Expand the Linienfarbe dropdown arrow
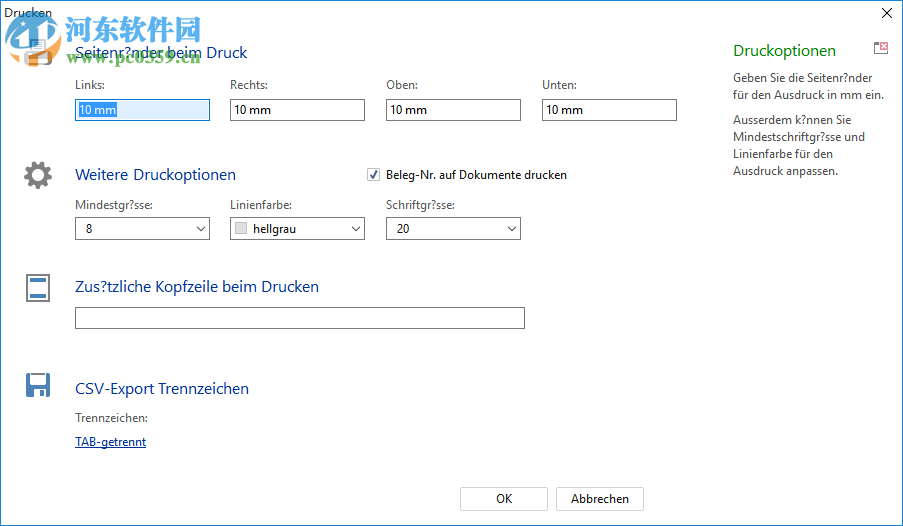The width and height of the screenshot is (903, 526). click(355, 229)
